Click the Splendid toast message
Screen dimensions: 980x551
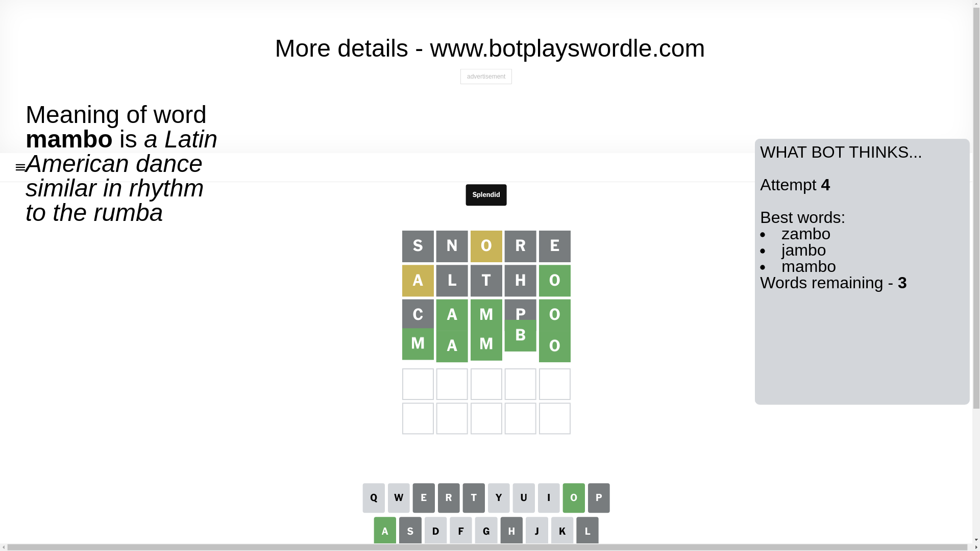(x=486, y=195)
